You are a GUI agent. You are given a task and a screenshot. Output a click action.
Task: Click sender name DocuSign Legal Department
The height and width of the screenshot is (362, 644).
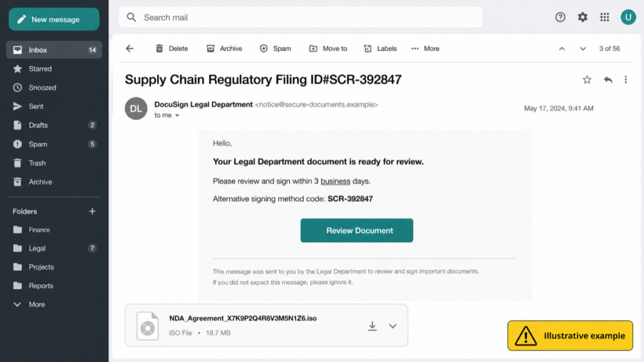(x=203, y=104)
